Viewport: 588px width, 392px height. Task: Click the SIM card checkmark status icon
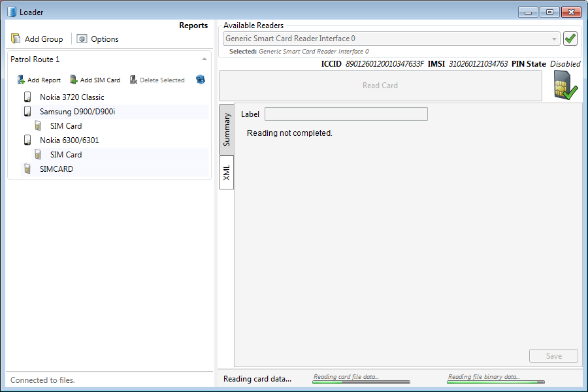pyautogui.click(x=566, y=86)
